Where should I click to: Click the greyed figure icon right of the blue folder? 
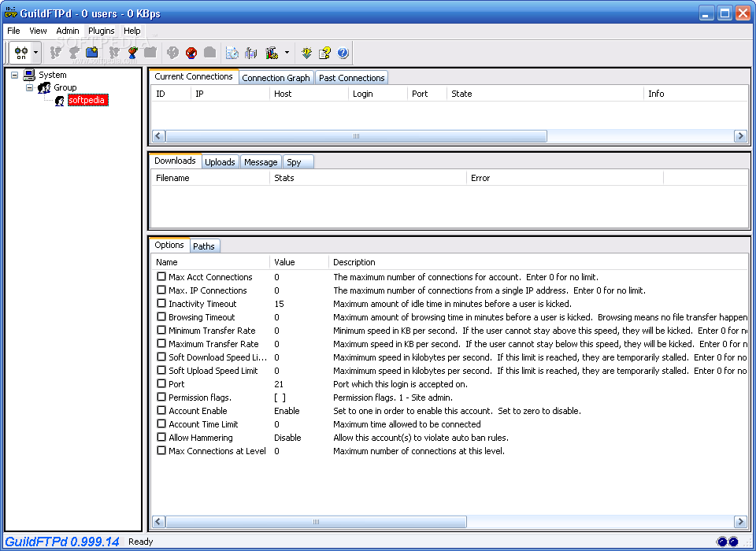click(113, 53)
